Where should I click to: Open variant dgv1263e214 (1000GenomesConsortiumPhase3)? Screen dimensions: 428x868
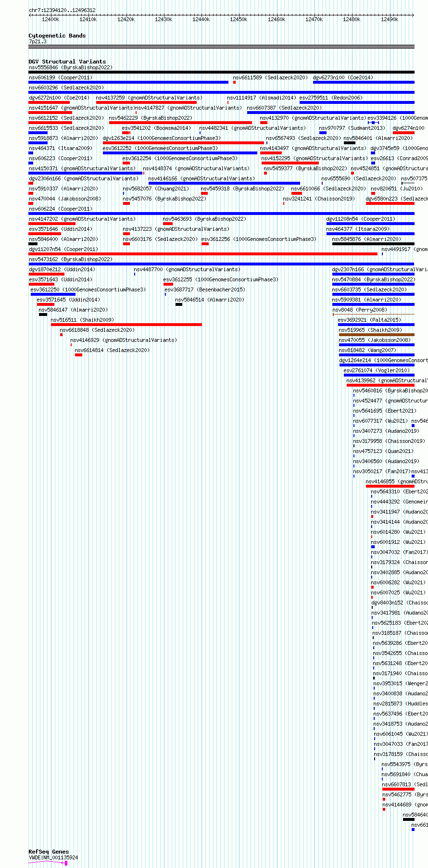coord(162,138)
